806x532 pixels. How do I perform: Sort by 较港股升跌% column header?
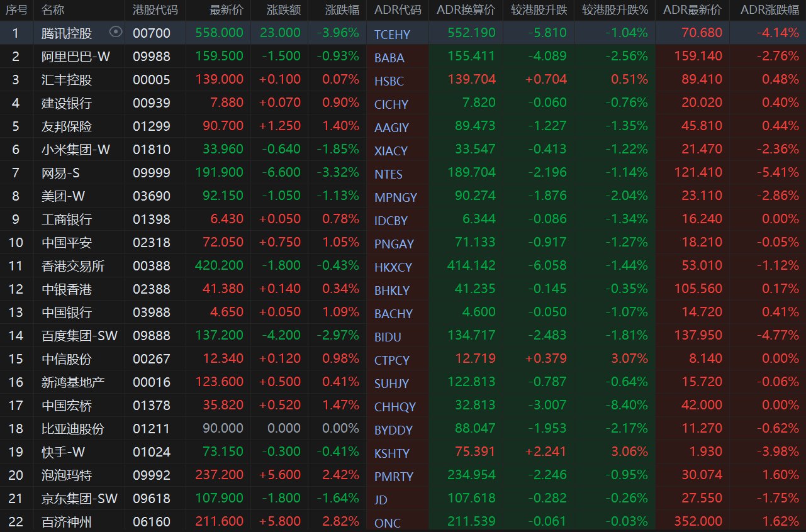pos(614,10)
